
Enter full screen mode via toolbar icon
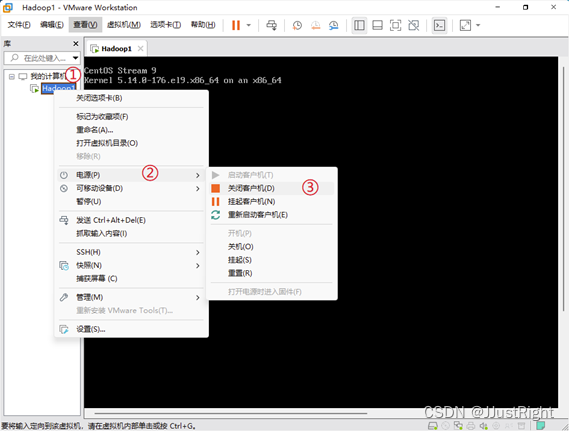tap(395, 25)
